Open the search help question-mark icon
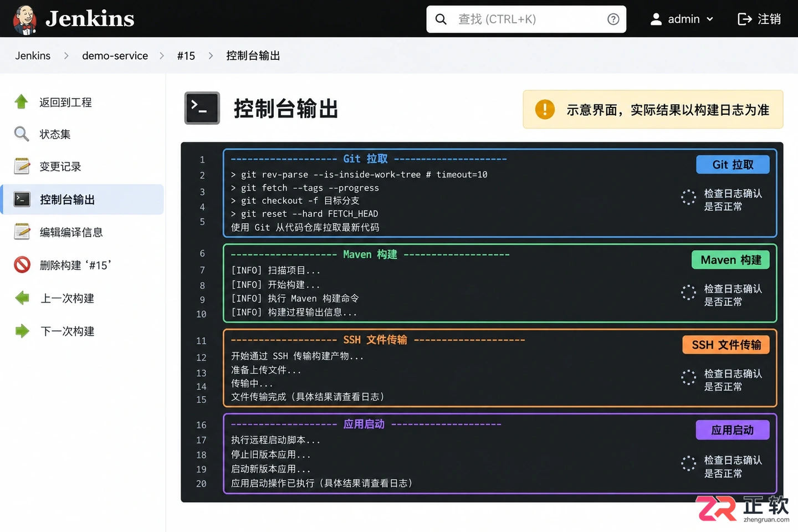 [x=613, y=19]
